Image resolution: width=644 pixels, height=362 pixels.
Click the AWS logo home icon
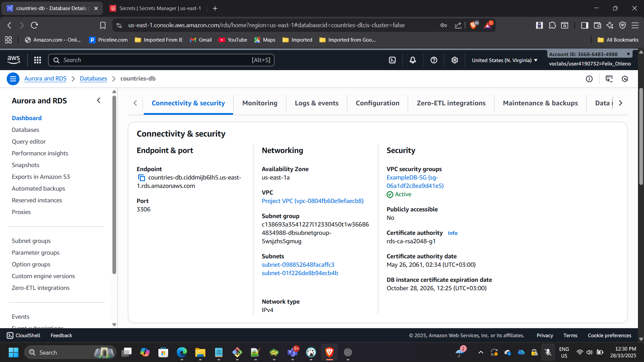(14, 60)
